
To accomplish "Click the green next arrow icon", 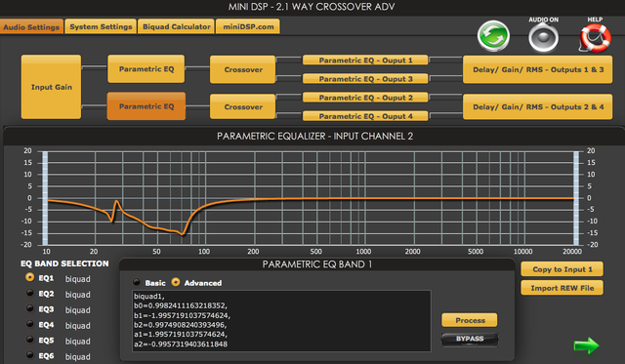I will (586, 345).
